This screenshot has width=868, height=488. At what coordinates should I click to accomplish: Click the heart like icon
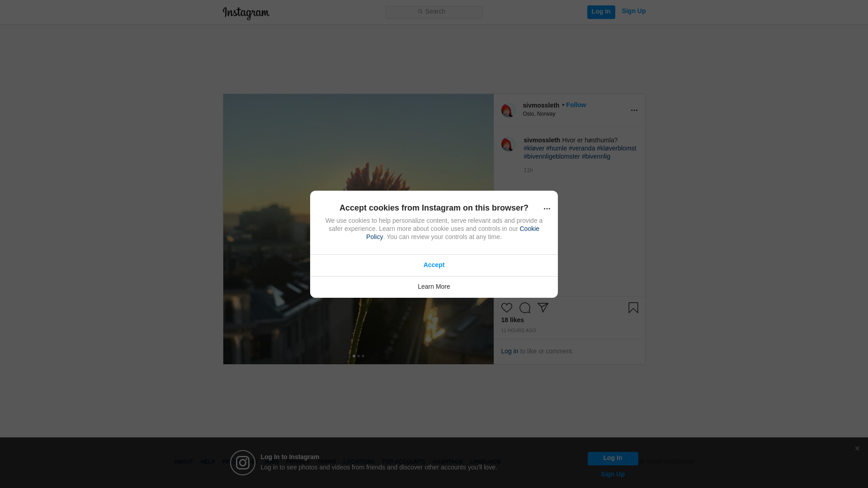coord(506,308)
